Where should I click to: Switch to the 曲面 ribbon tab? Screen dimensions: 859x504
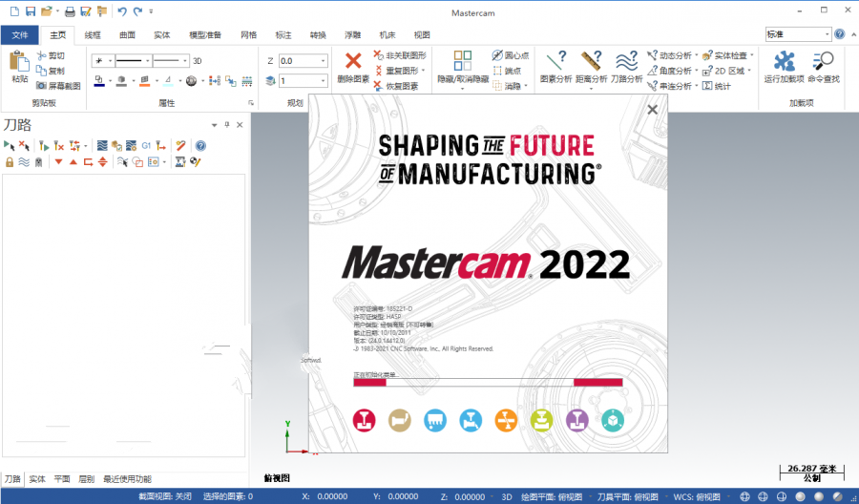coord(127,35)
